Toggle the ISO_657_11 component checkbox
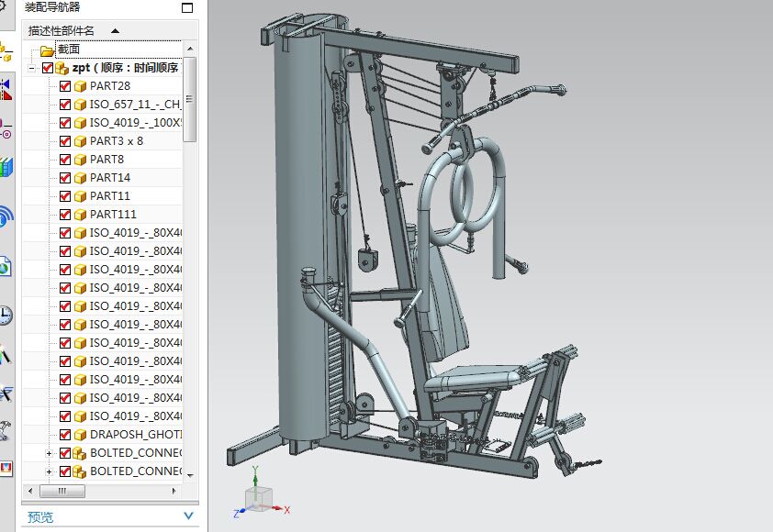This screenshot has height=532, width=773. pos(65,105)
